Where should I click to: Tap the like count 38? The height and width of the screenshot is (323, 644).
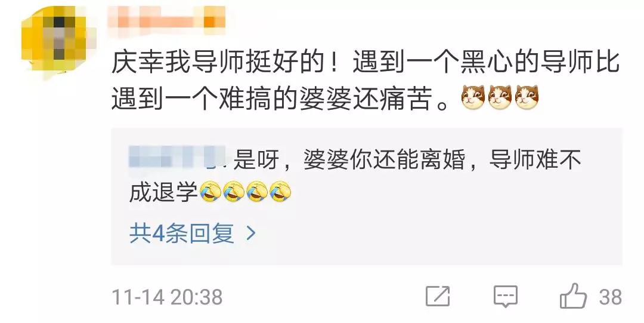tap(611, 297)
